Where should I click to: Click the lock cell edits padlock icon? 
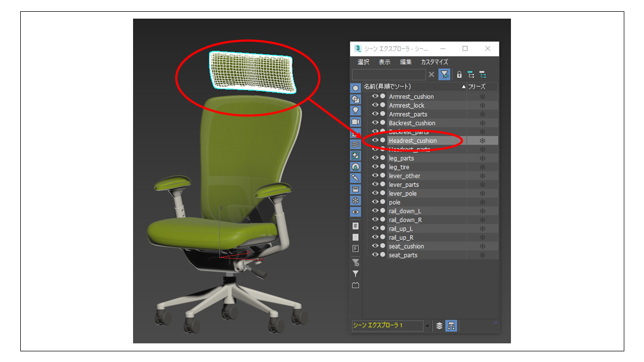tap(459, 75)
